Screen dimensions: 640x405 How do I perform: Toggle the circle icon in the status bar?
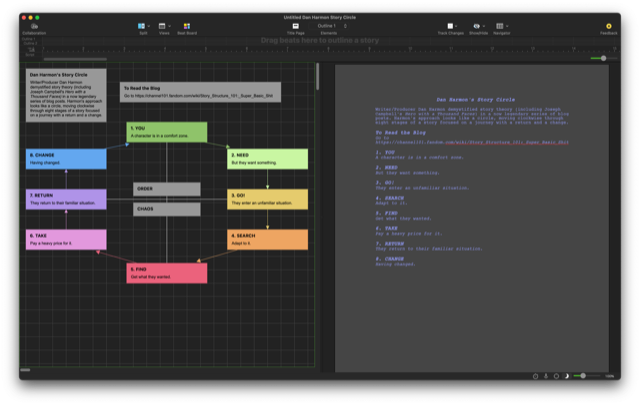[556, 376]
